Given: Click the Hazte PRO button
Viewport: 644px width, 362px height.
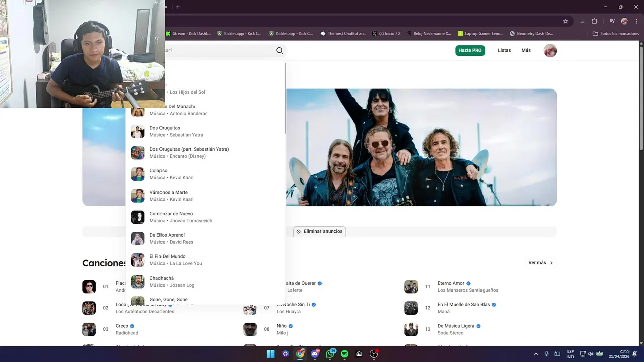Looking at the screenshot, I should pyautogui.click(x=470, y=50).
